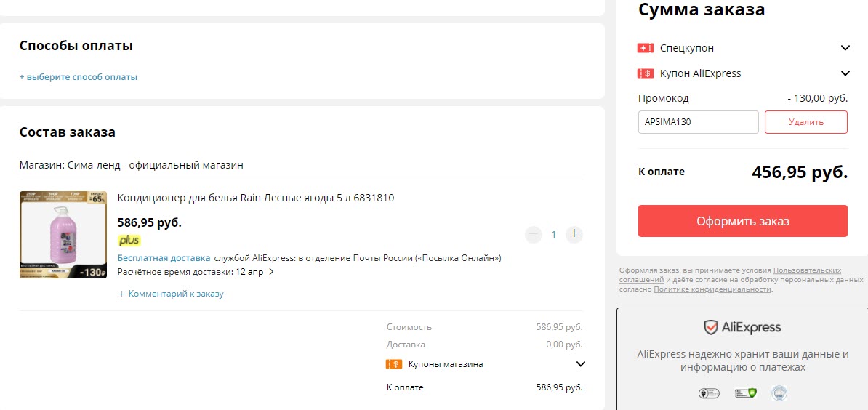Screen dimensions: 868x410
Task: Click the first security certification badge
Action: (708, 393)
